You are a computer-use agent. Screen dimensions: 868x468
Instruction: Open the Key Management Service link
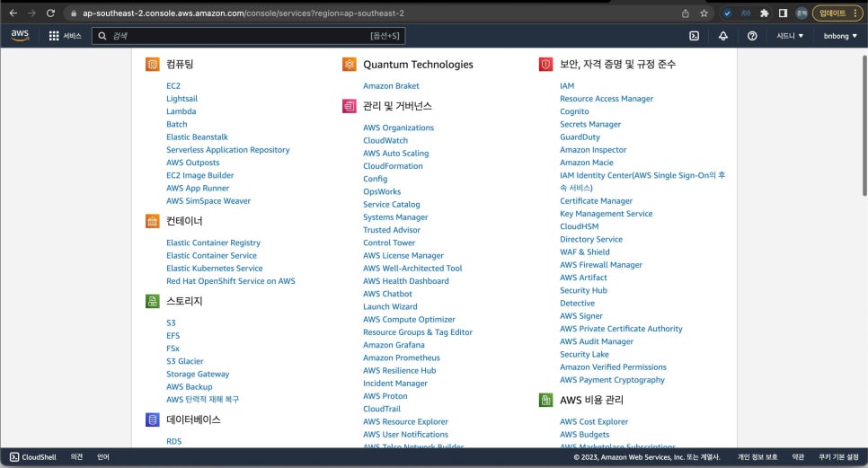click(606, 214)
